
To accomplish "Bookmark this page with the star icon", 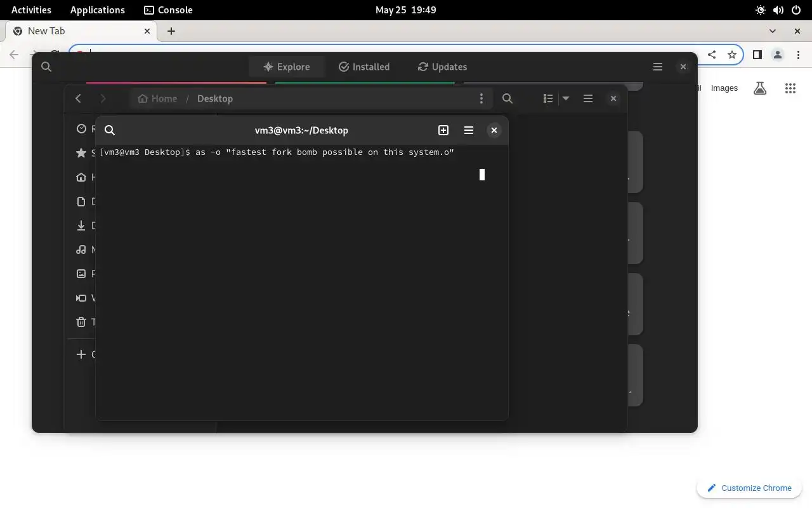I will click(732, 55).
